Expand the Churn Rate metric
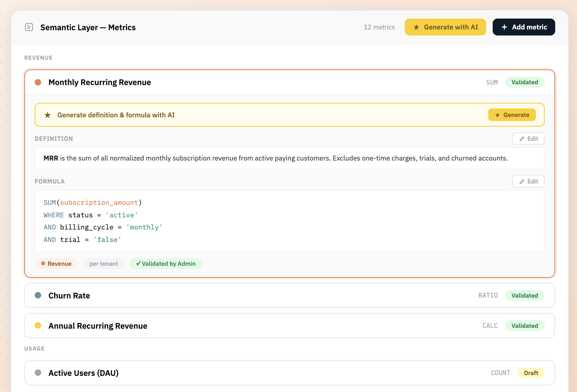The width and height of the screenshot is (577, 392). 290,296
